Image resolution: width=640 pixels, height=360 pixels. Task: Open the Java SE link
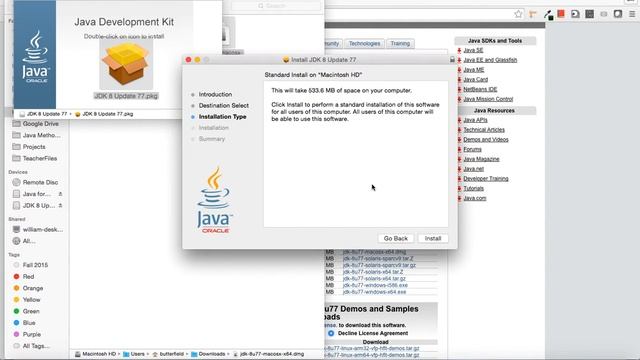(473, 50)
